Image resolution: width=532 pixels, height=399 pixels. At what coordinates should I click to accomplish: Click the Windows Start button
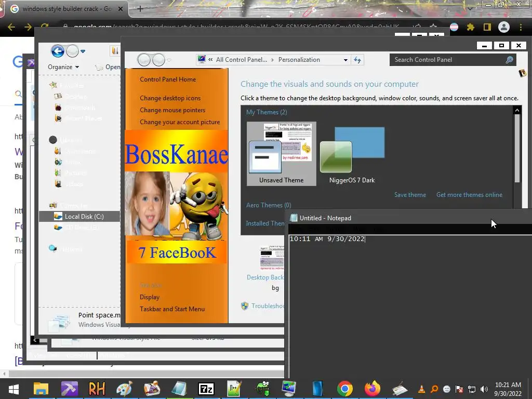(x=14, y=389)
